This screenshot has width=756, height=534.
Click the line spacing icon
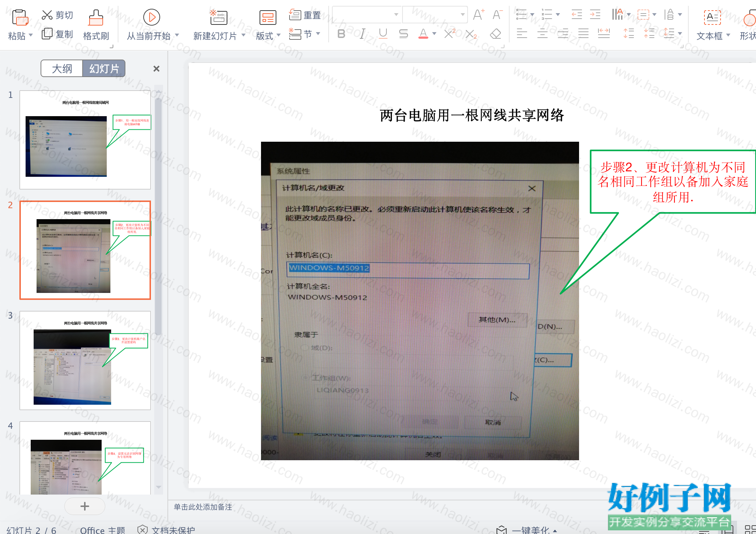click(669, 34)
